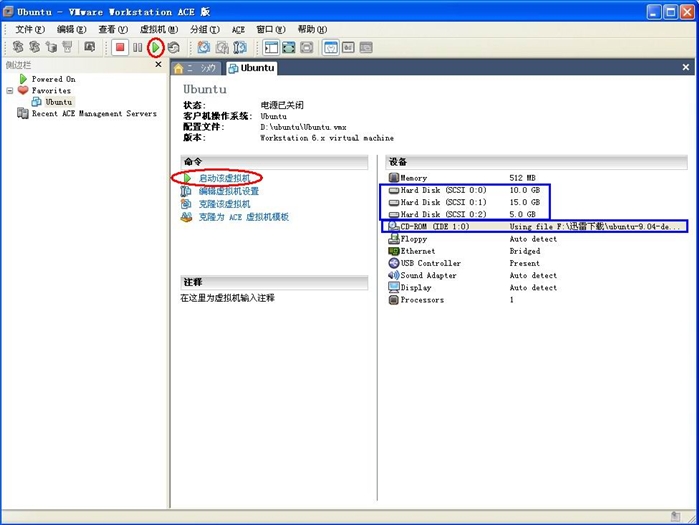Open the 虚拟机 menu
699x525 pixels.
pos(159,29)
